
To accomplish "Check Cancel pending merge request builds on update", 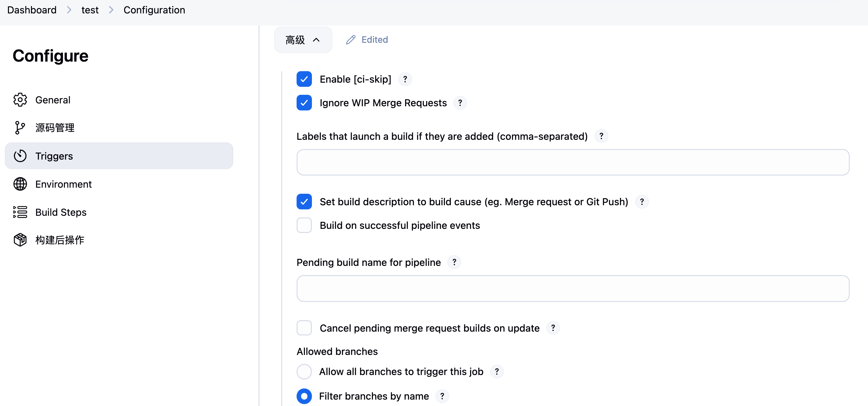I will point(304,328).
